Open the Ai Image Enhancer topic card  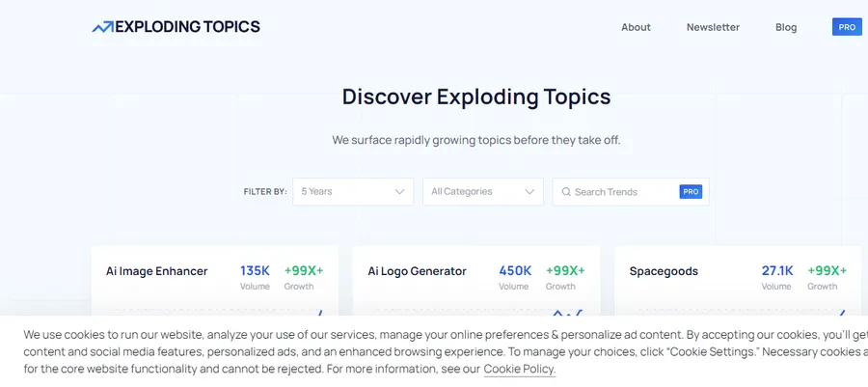(x=215, y=281)
